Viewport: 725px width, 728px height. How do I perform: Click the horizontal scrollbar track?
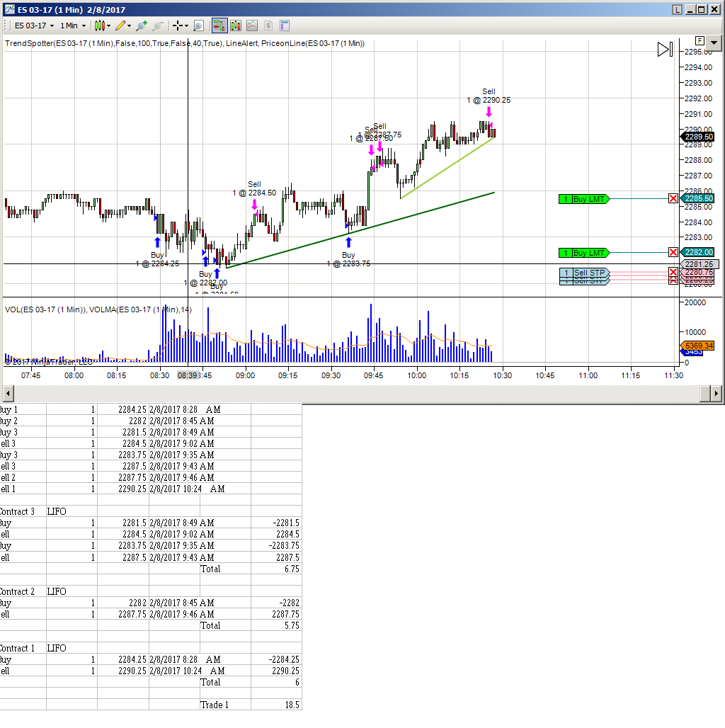357,394
